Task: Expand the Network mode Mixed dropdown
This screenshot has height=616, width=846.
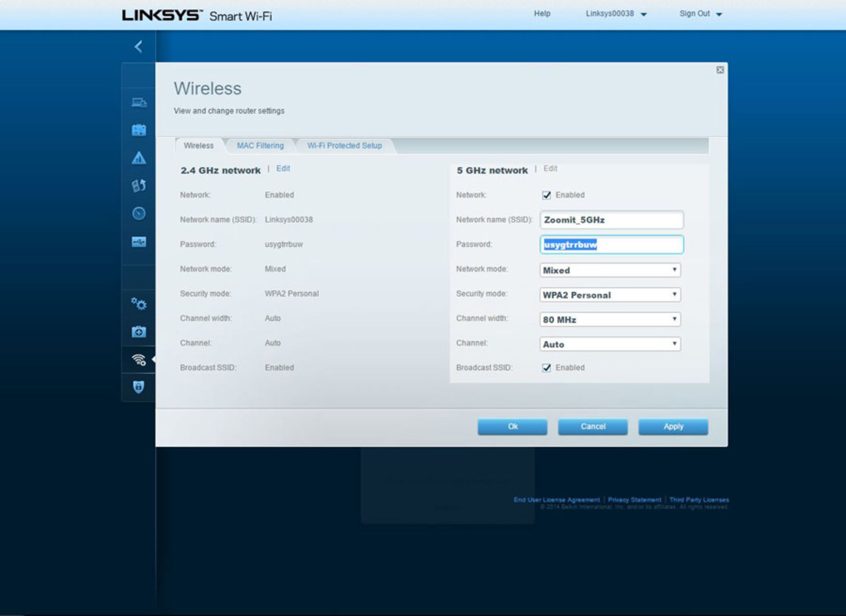Action: [610, 270]
